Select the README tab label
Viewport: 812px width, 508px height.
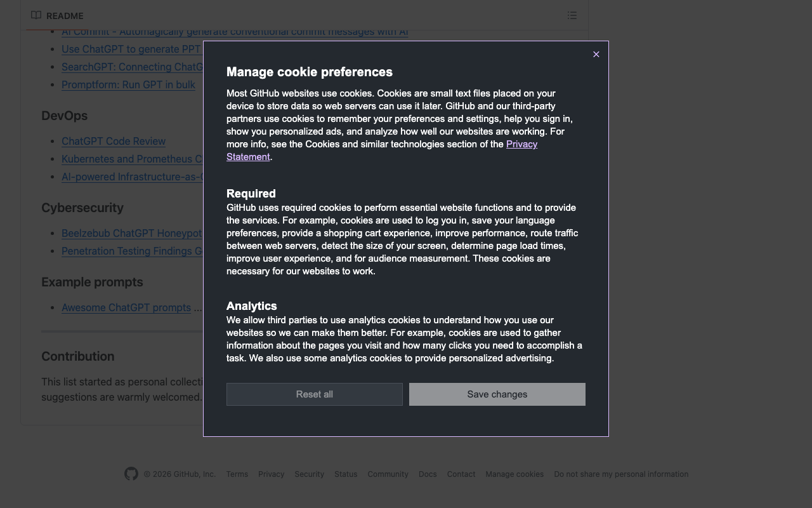[65, 16]
